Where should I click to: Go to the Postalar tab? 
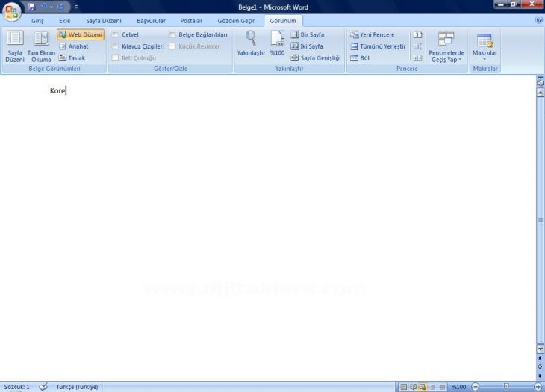(191, 21)
